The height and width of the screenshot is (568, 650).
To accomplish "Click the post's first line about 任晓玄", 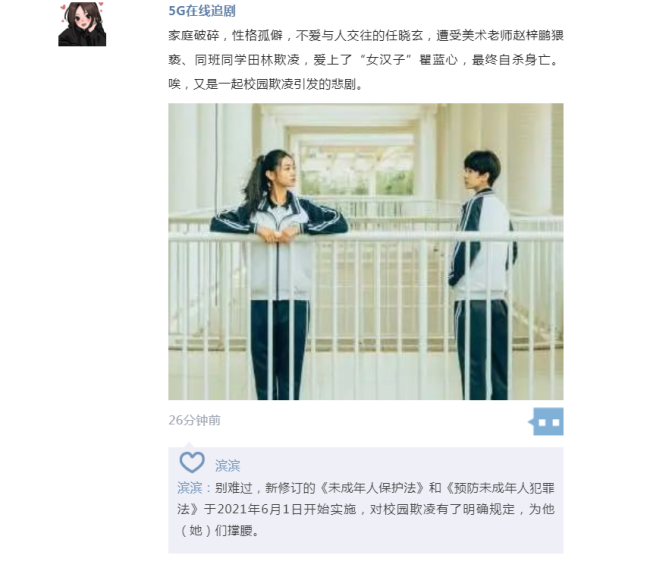I will coord(366,36).
